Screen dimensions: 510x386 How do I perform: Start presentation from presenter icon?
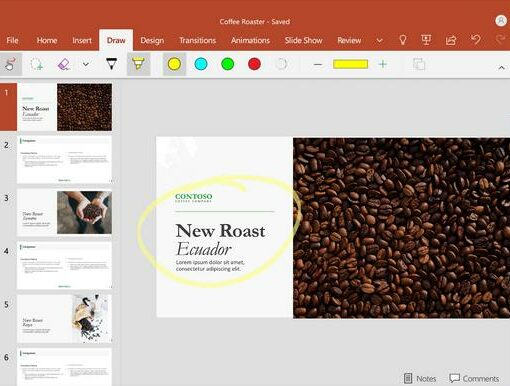coord(426,40)
